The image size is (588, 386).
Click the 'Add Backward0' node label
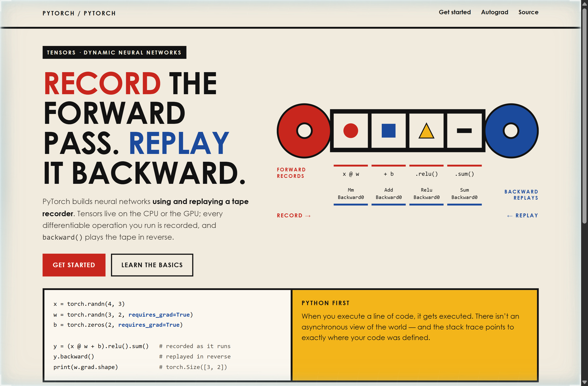[388, 193]
